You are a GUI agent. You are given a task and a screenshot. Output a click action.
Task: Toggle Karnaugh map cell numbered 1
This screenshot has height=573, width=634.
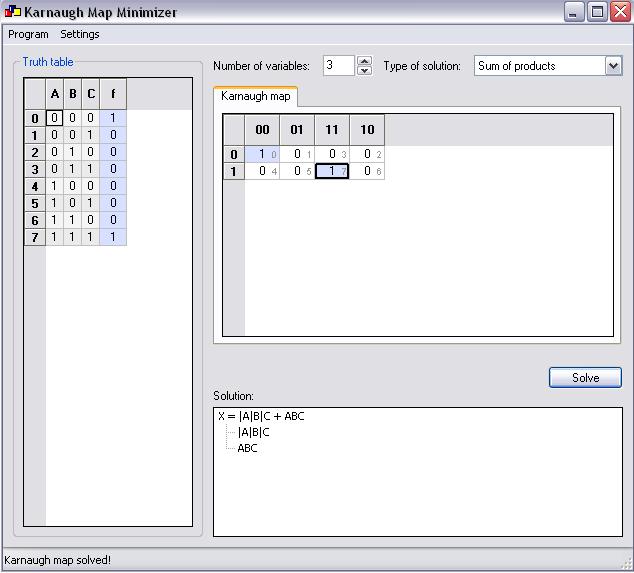[x=297, y=154]
